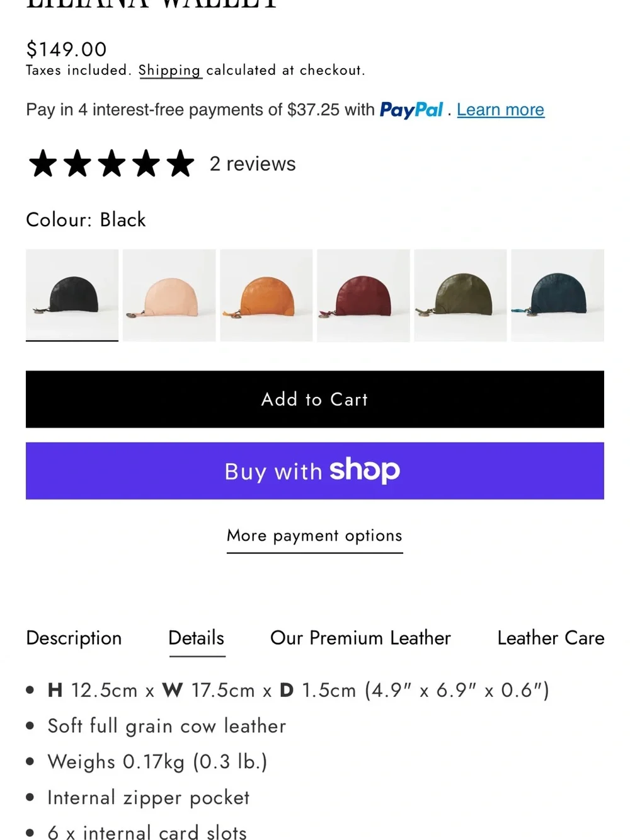Choose the pale pink wallet colour
The width and height of the screenshot is (630, 840).
169,295
